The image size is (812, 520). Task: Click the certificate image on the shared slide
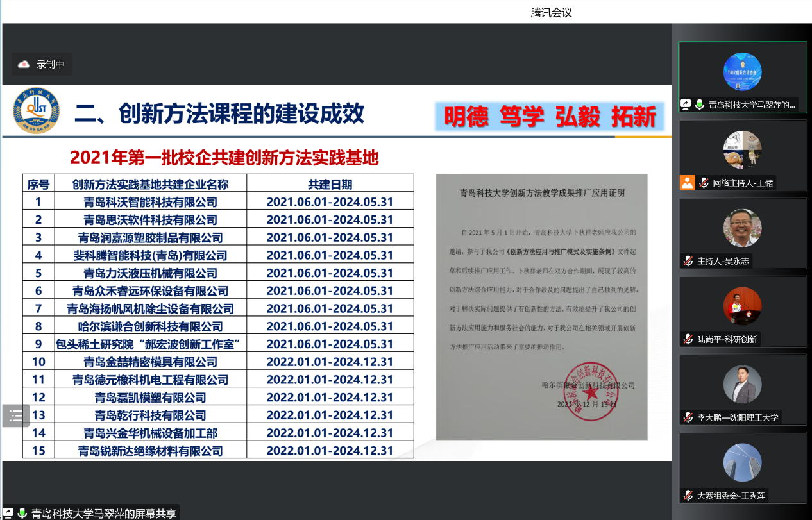coord(541,307)
